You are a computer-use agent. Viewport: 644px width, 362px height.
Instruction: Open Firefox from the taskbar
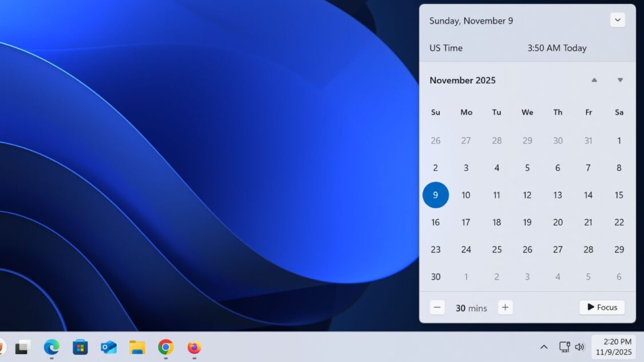click(194, 348)
